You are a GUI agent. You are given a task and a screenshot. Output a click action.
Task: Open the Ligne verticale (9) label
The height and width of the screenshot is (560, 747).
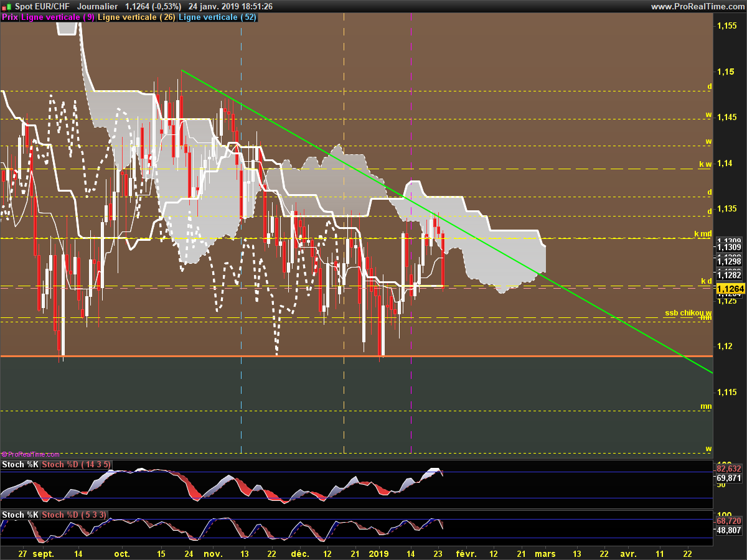pos(58,17)
